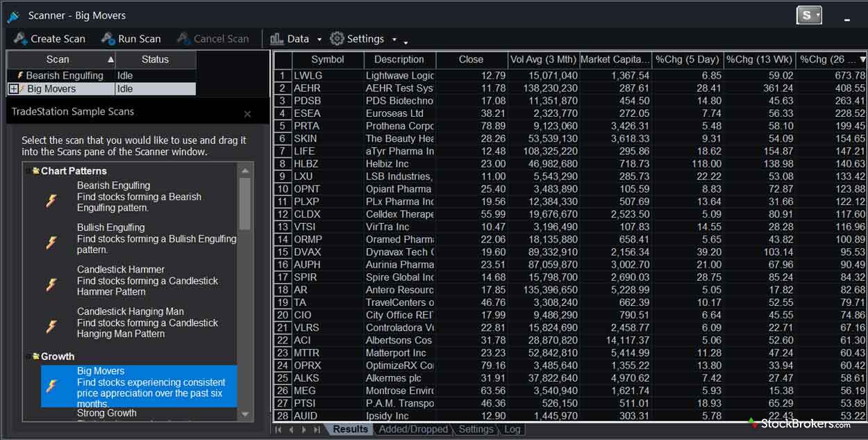
Task: Sort by the %Chg (5 Day) column header
Action: (687, 60)
